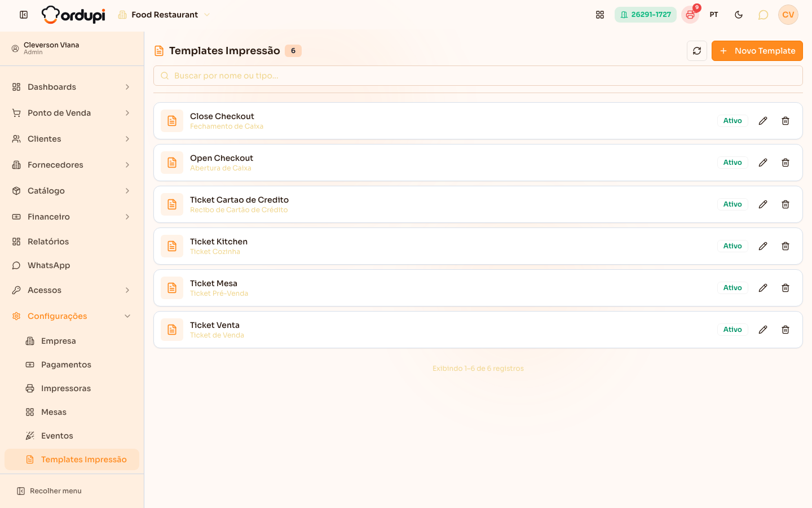Collapse the Configurações menu

click(x=72, y=316)
